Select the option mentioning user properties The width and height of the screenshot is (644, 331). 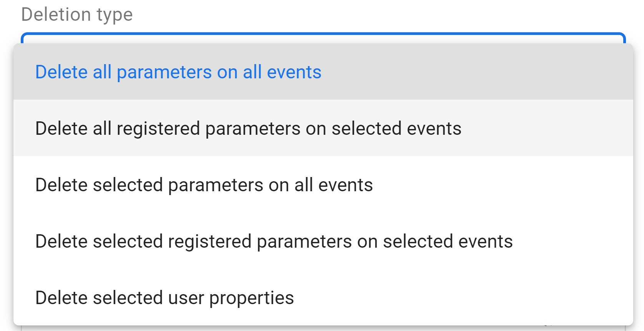coord(164,297)
